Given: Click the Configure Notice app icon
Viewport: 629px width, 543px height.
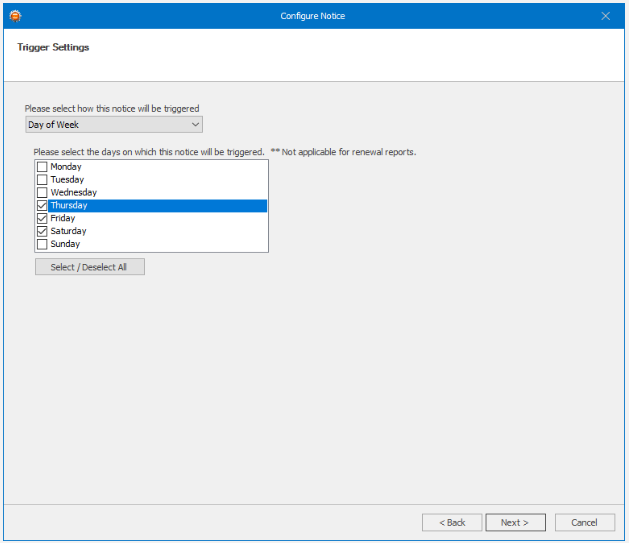Looking at the screenshot, I should click(x=15, y=16).
